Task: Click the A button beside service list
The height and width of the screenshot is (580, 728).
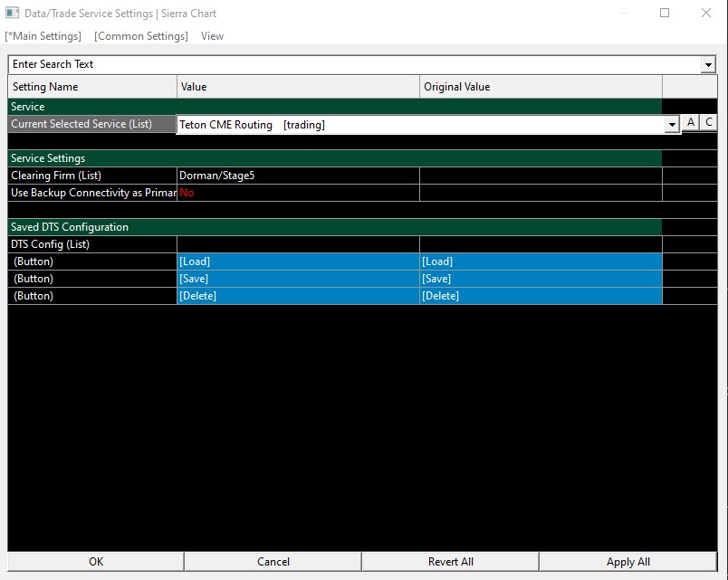Action: pyautogui.click(x=690, y=122)
